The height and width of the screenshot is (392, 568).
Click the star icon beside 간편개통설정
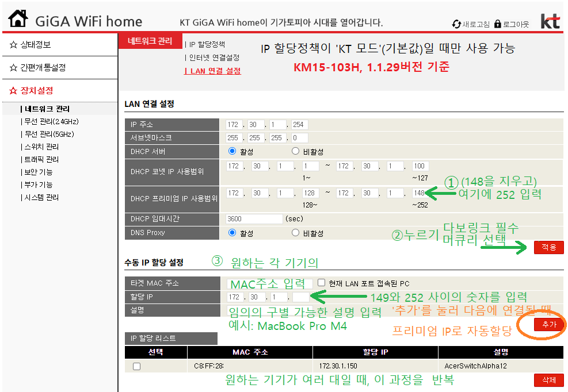point(13,67)
